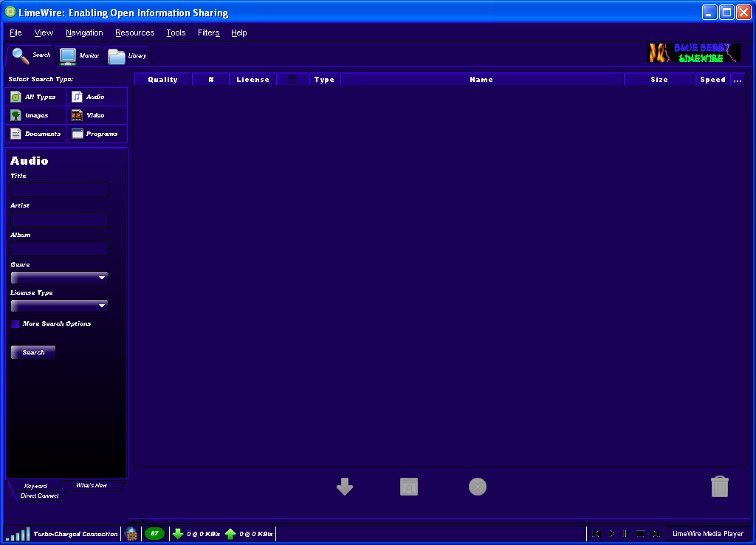Open the View menu

pos(44,32)
